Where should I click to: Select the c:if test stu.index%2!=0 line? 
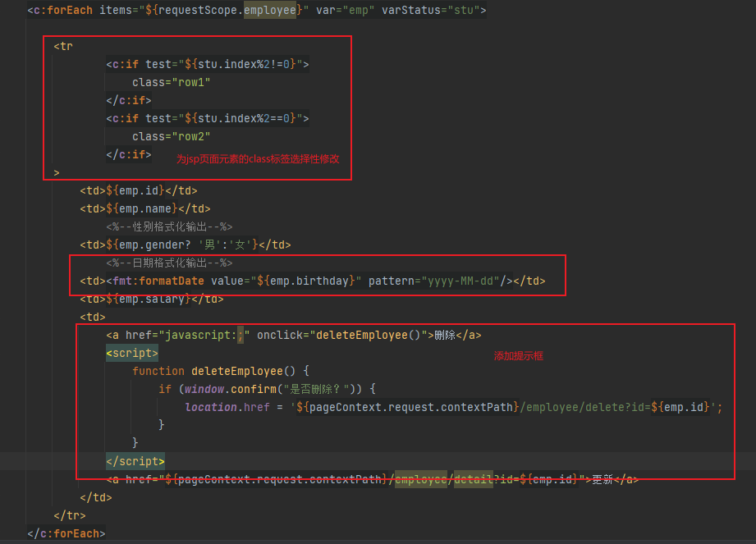pos(208,64)
